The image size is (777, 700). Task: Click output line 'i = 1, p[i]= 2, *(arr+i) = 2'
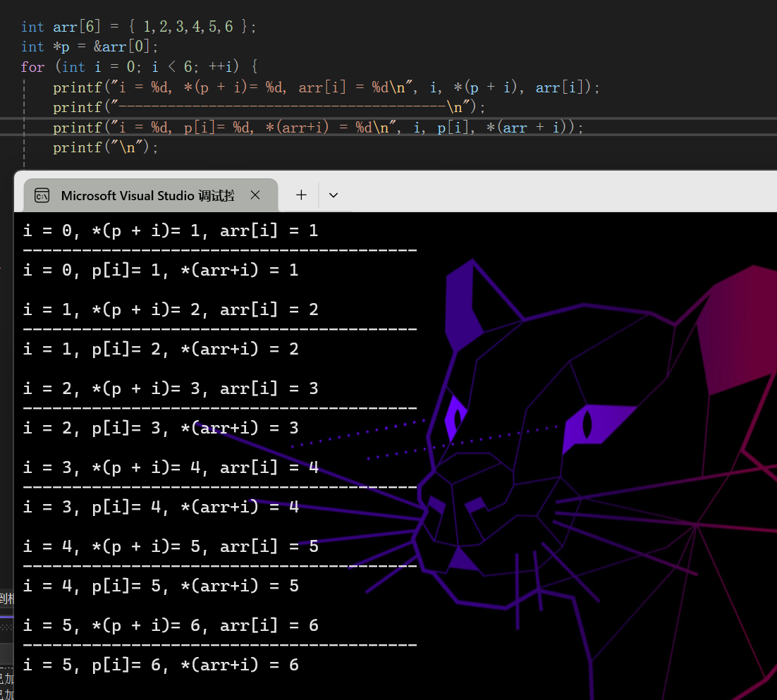161,349
